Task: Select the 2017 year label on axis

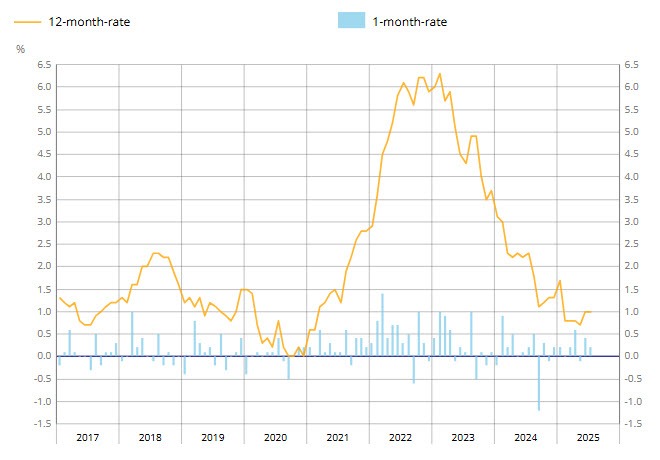Action: point(88,437)
